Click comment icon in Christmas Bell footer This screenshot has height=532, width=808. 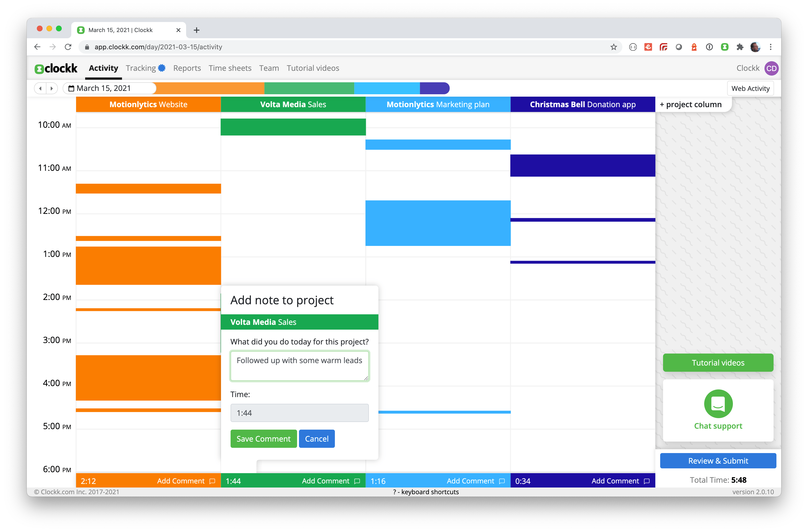pyautogui.click(x=647, y=481)
